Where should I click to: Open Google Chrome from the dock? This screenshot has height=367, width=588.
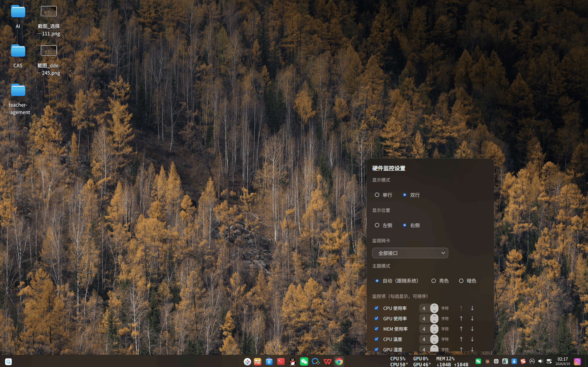pyautogui.click(x=339, y=362)
